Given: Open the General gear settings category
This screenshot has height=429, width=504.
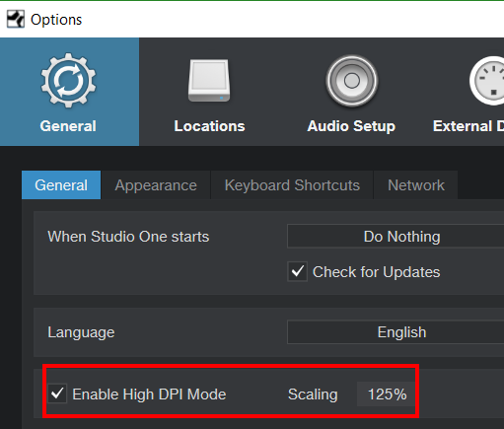Looking at the screenshot, I should 68,81.
